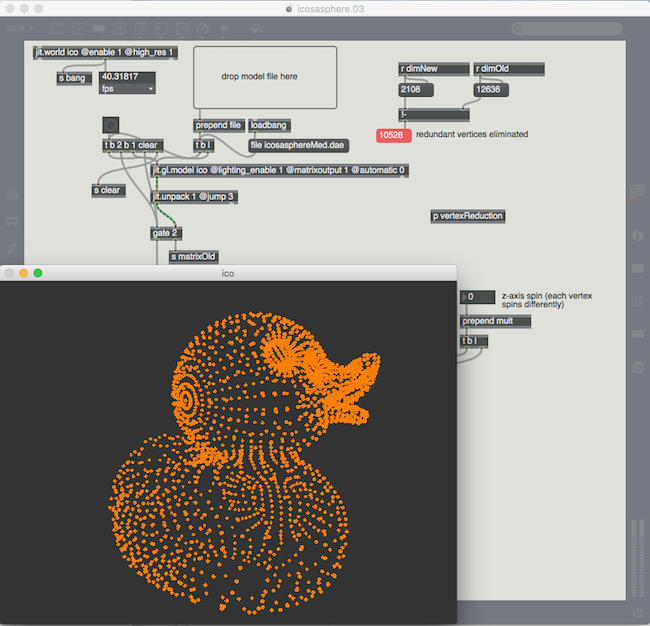This screenshot has height=626, width=650.
Task: Click the 2108 number box
Action: coord(416,90)
